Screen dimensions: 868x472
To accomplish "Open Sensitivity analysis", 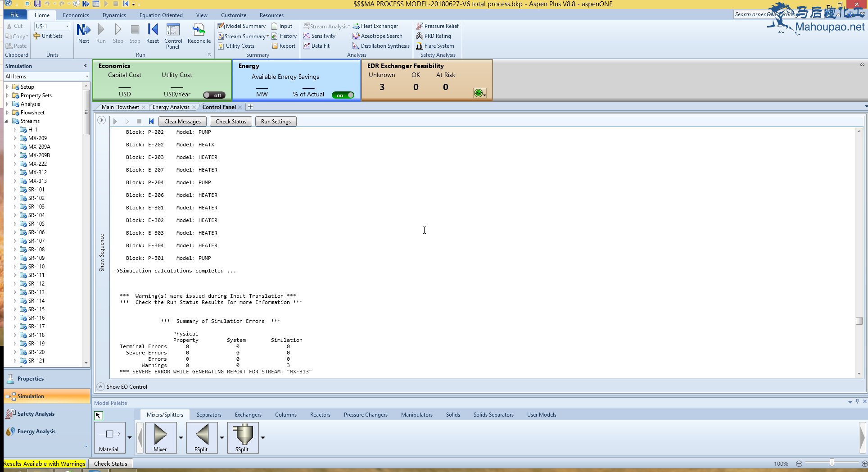I will coord(319,36).
